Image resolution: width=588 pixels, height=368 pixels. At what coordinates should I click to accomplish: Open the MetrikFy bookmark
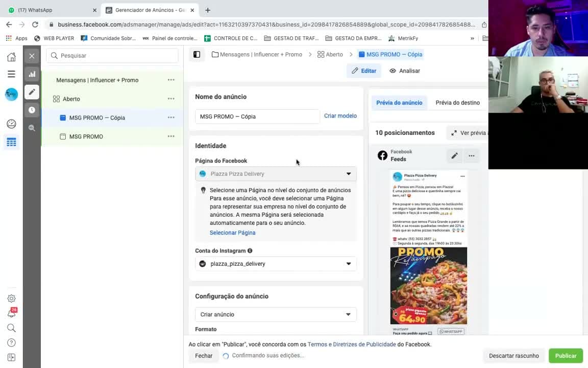pyautogui.click(x=404, y=38)
